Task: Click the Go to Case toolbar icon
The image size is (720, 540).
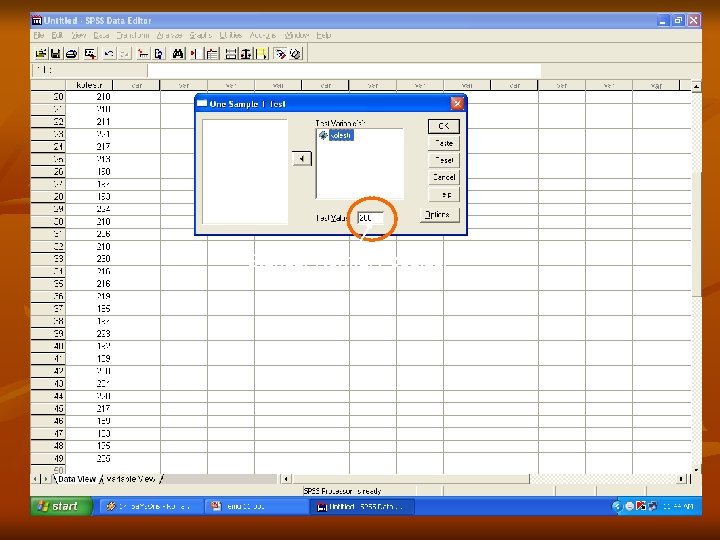Action: [158, 54]
